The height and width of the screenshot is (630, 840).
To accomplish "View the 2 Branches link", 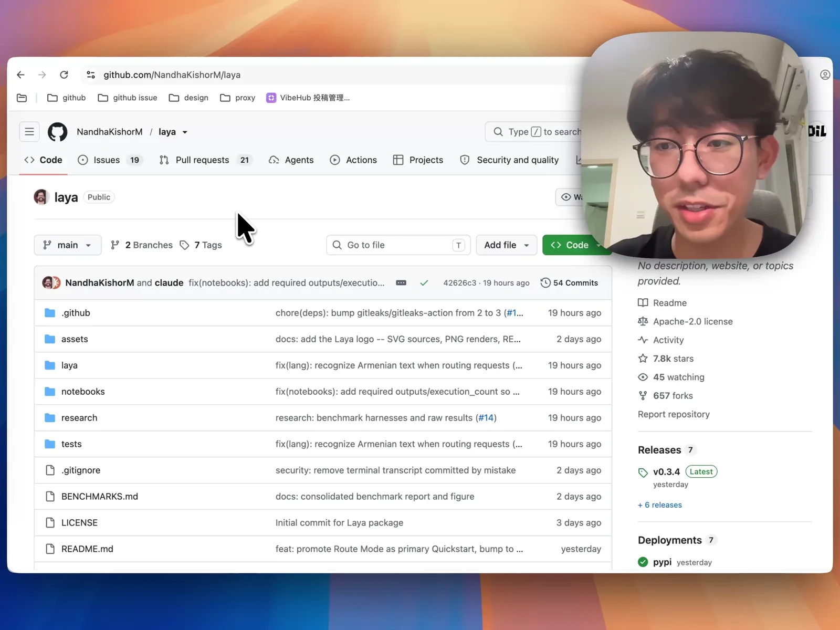I will tap(142, 245).
